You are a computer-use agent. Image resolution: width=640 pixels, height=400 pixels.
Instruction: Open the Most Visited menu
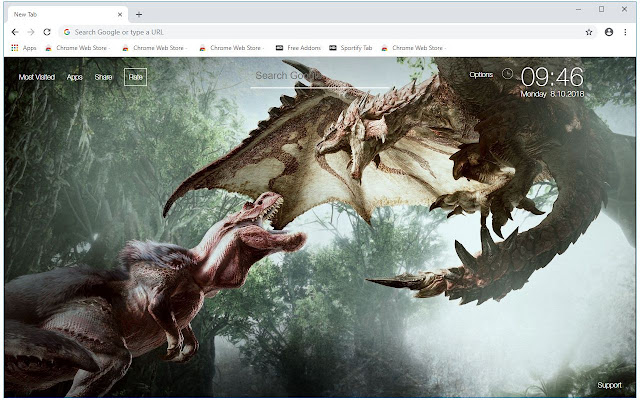pyautogui.click(x=37, y=77)
